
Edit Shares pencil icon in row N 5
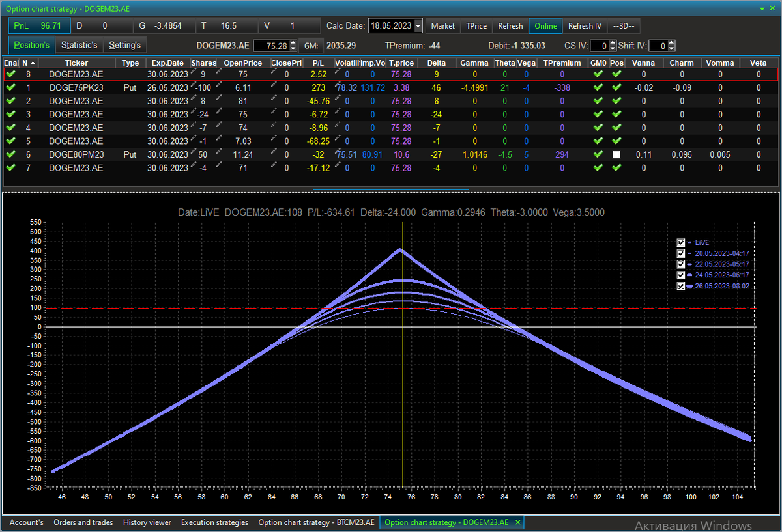tap(194, 138)
